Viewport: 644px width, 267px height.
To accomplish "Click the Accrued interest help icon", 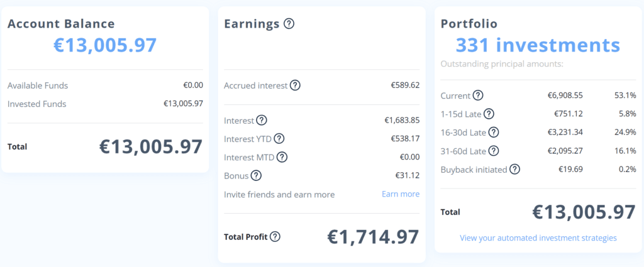I will click(x=295, y=85).
